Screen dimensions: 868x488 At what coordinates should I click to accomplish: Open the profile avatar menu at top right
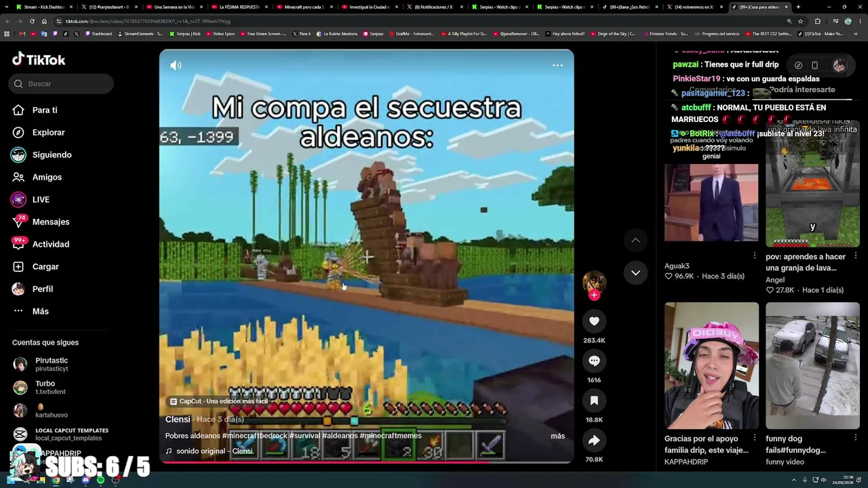pos(839,65)
